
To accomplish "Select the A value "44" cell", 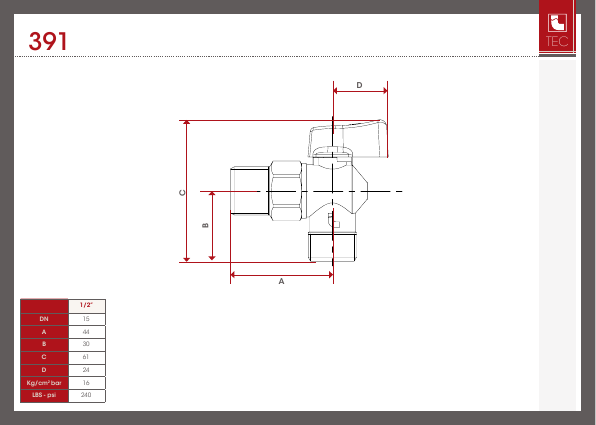I will [x=87, y=332].
